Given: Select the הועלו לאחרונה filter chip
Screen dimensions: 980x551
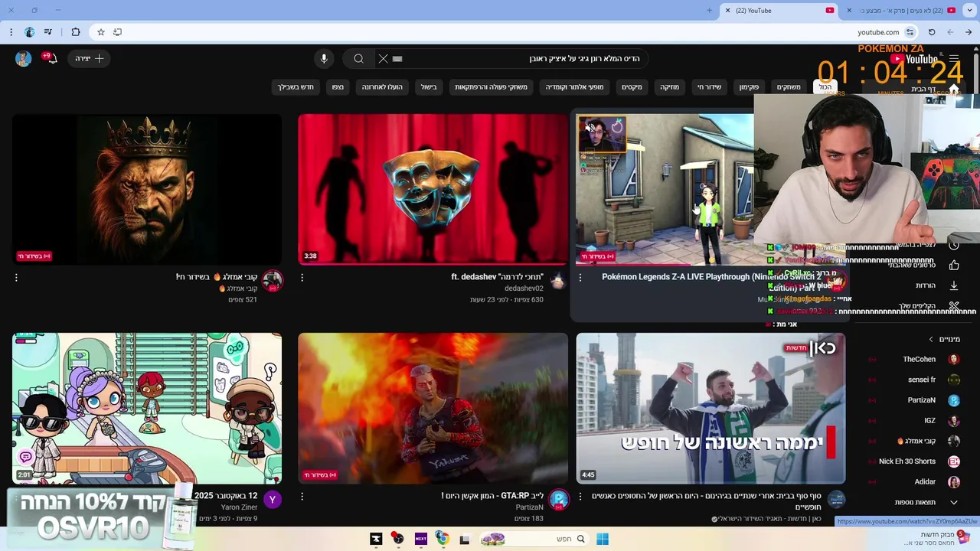Looking at the screenshot, I should 382,87.
